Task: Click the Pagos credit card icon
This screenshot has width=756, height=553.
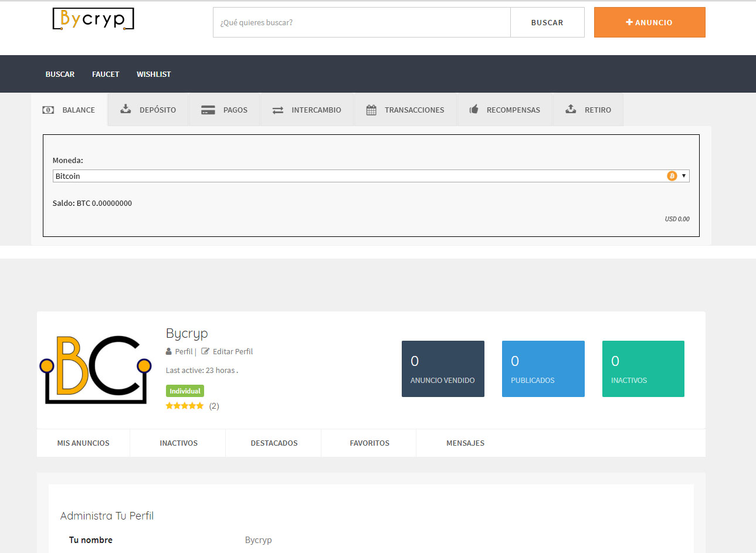Action: point(208,110)
